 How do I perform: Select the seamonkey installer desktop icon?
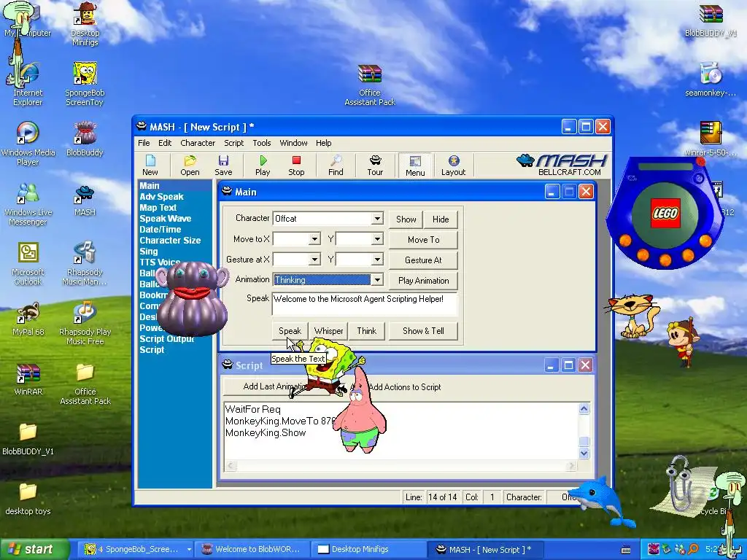pyautogui.click(x=711, y=79)
